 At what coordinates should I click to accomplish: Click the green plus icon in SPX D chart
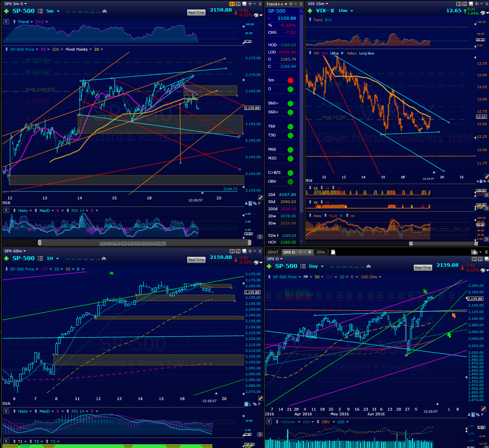tap(269, 266)
